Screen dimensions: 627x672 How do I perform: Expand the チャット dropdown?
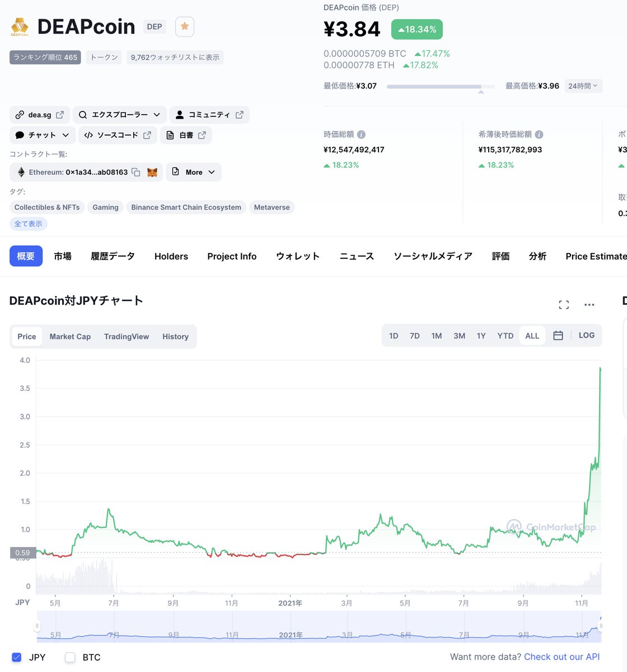[x=43, y=135]
